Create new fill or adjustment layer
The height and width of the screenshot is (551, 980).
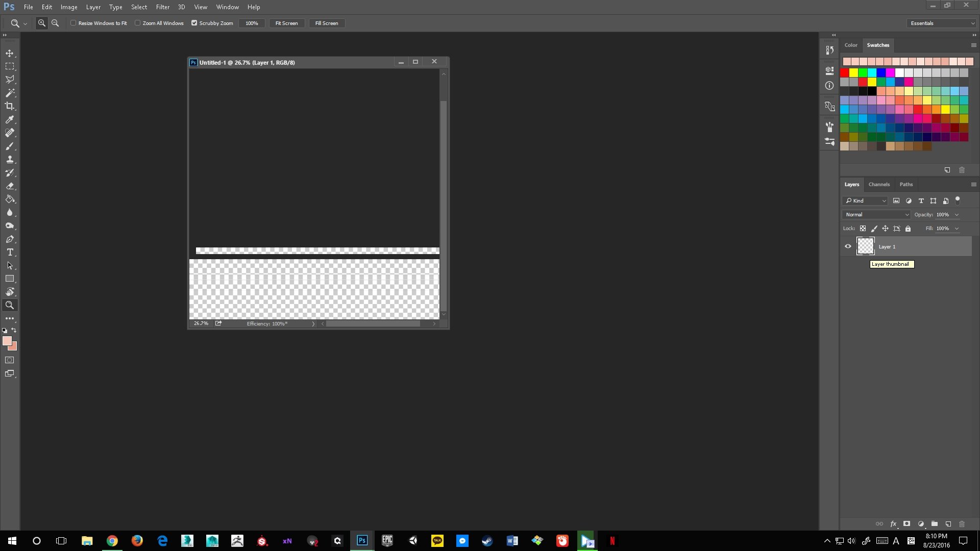point(921,524)
